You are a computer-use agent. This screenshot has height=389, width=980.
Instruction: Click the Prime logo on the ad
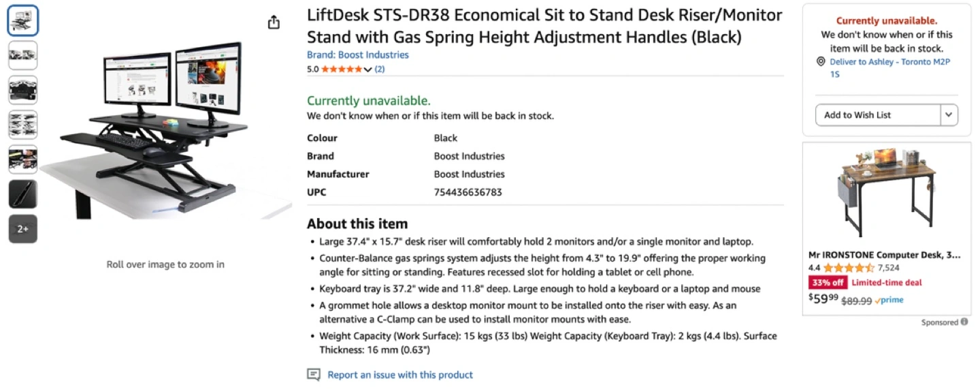coord(889,300)
